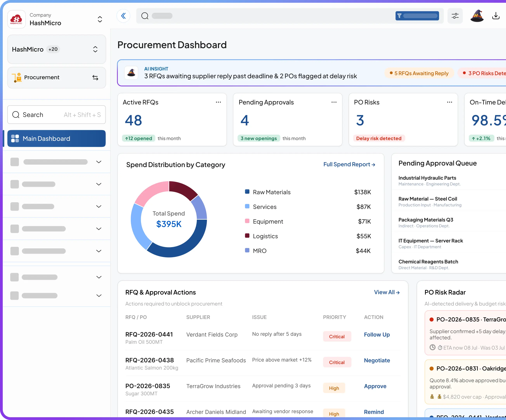The height and width of the screenshot is (420, 506).
Task: Click the MRO legend swatch
Action: tap(247, 250)
